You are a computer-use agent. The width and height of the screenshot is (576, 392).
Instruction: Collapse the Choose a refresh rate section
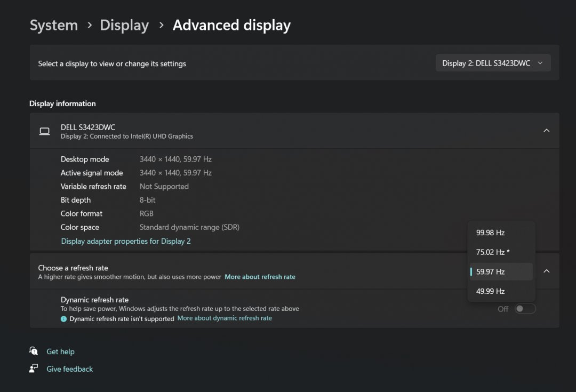pos(547,271)
